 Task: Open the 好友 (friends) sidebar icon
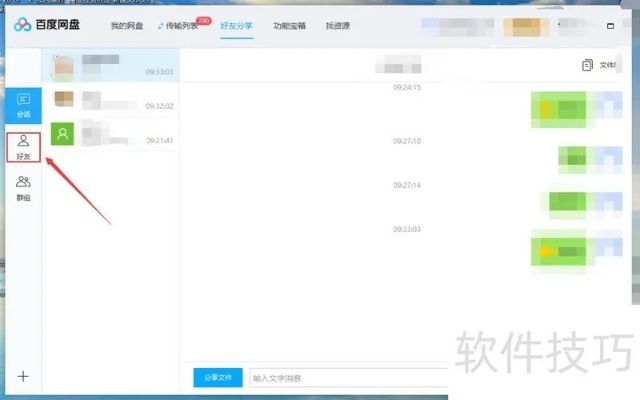click(x=23, y=146)
